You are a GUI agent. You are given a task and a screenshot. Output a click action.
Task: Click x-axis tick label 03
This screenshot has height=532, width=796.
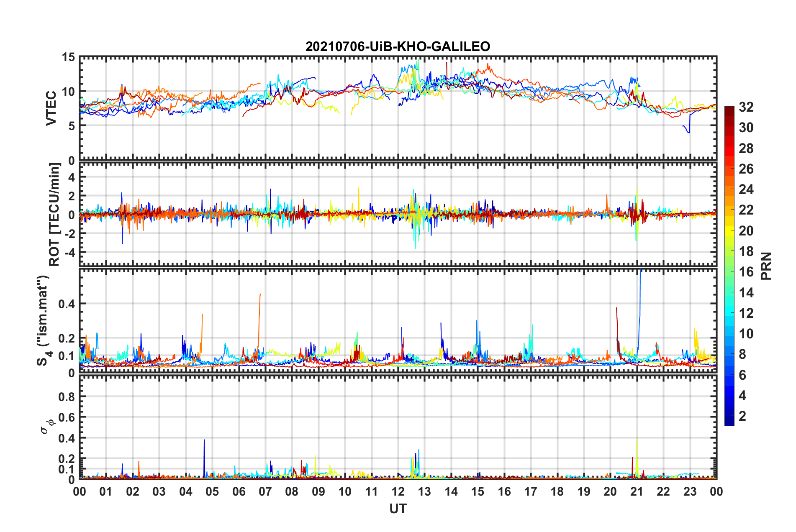(x=159, y=491)
